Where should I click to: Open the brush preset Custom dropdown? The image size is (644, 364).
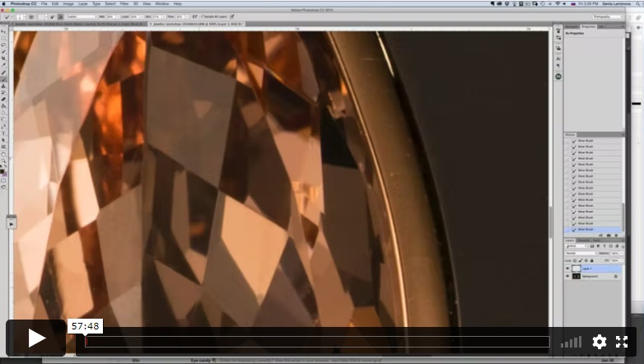(81, 16)
